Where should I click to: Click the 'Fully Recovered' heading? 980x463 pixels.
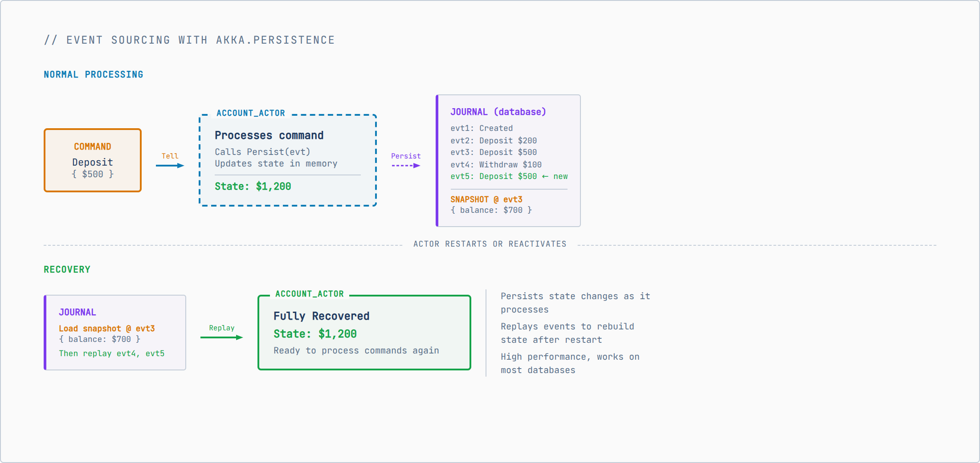pos(321,316)
